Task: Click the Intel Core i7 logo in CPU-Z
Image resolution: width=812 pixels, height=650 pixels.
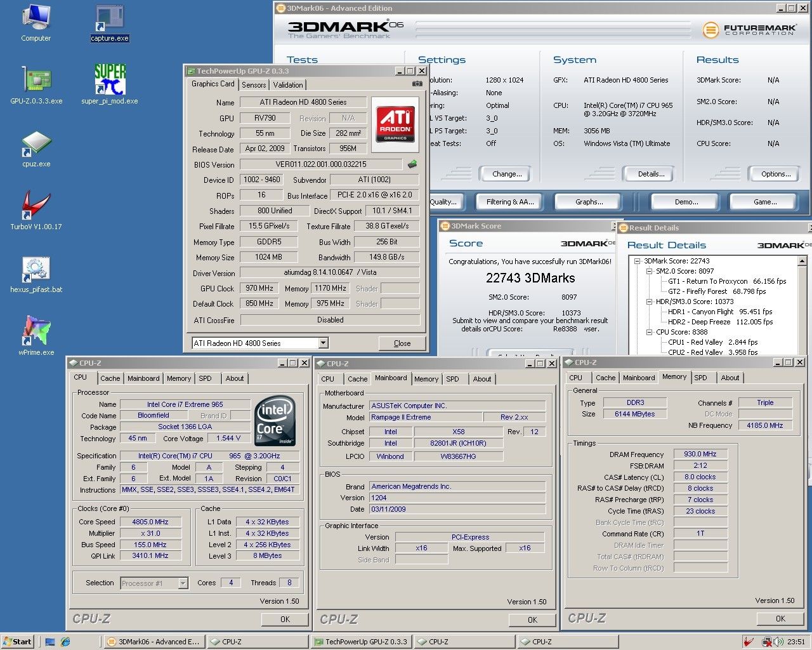Action: coord(275,421)
